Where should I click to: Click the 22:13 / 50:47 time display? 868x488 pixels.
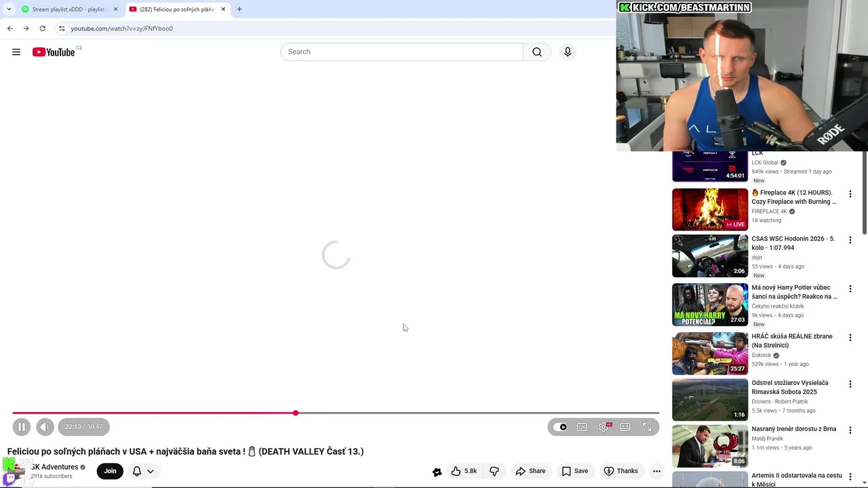tap(84, 427)
